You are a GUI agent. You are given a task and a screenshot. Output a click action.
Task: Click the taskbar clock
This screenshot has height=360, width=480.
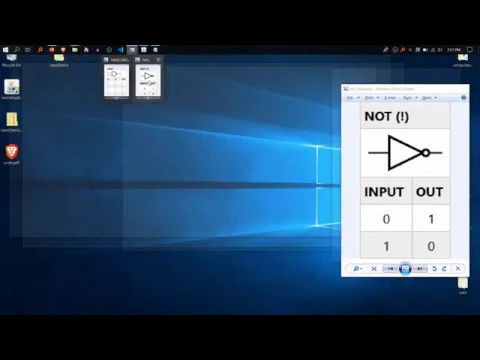tap(454, 50)
